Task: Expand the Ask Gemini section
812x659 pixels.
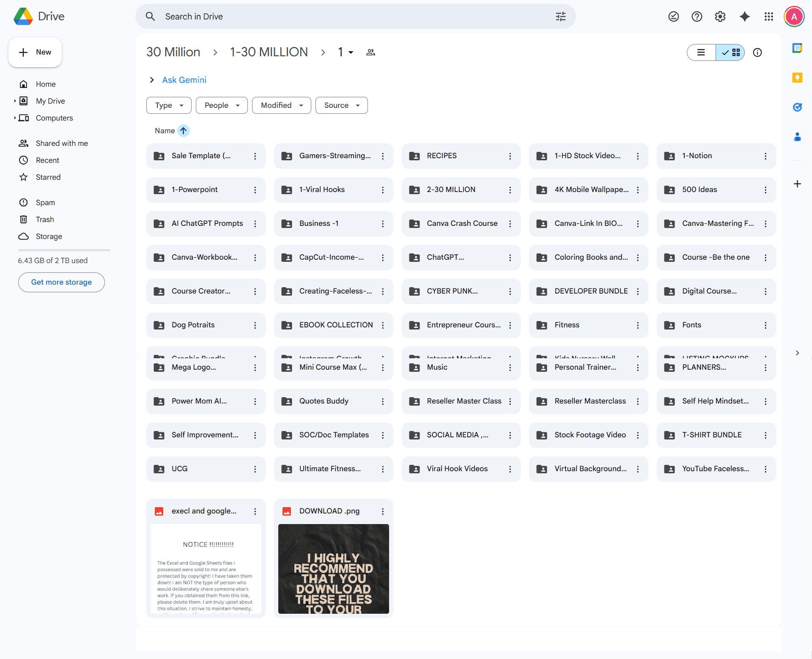Action: pos(152,80)
